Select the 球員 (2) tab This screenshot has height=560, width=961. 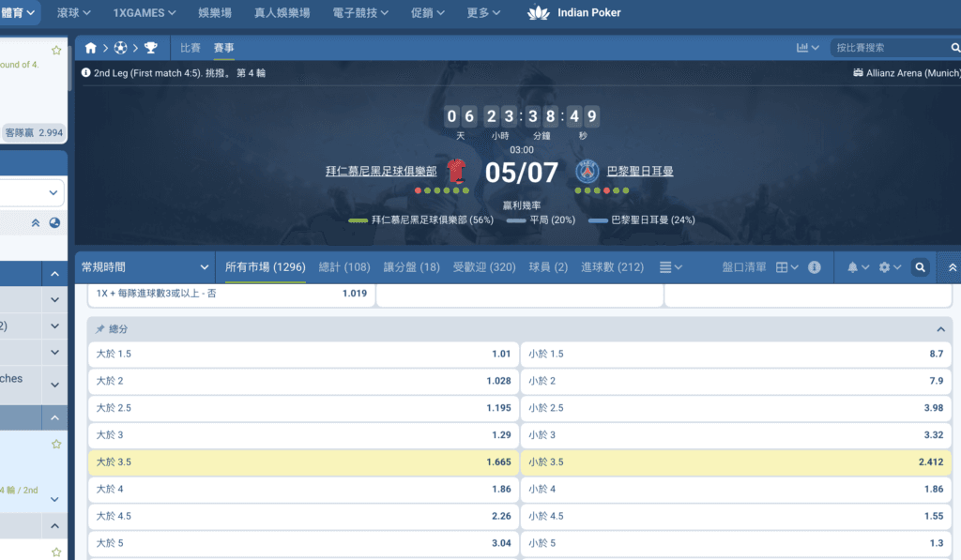548,267
